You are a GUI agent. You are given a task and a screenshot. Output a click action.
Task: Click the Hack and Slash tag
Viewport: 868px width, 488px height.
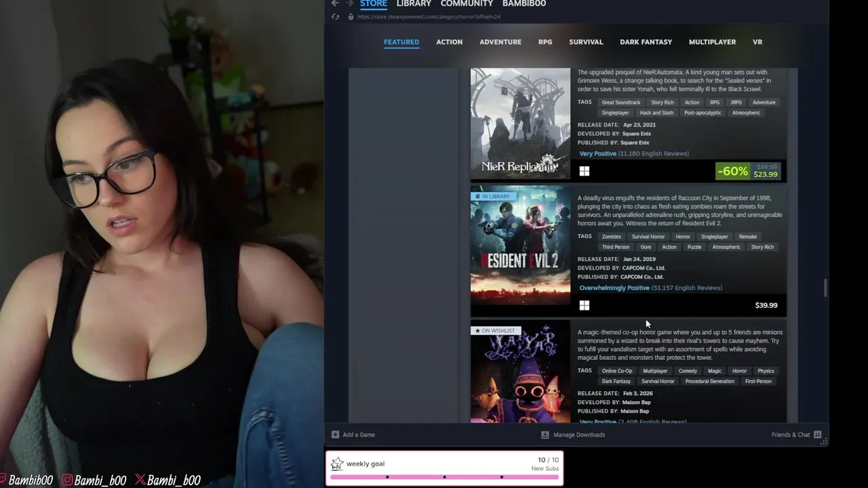click(x=656, y=113)
